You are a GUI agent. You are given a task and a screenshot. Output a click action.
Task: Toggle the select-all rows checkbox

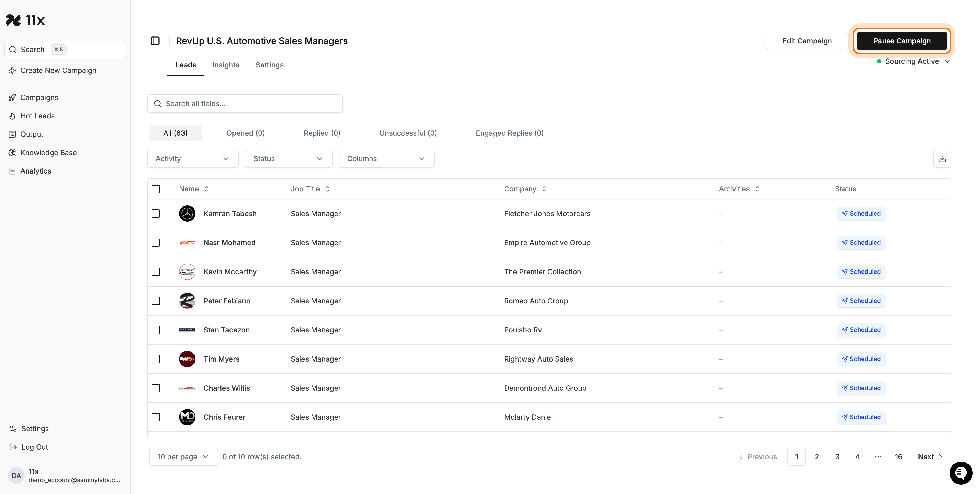pyautogui.click(x=156, y=189)
